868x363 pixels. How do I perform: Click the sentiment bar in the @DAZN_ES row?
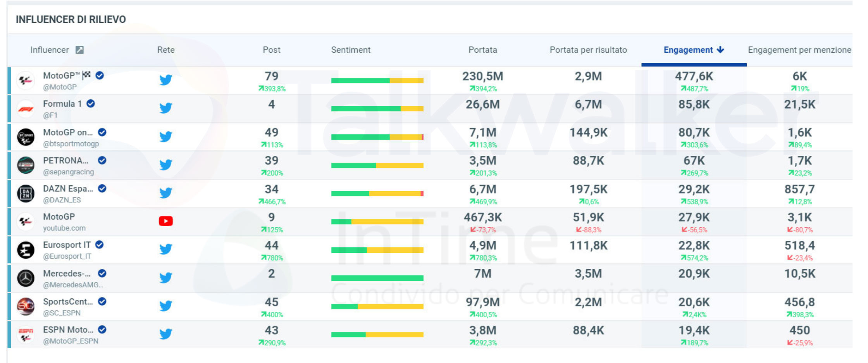[x=377, y=194]
